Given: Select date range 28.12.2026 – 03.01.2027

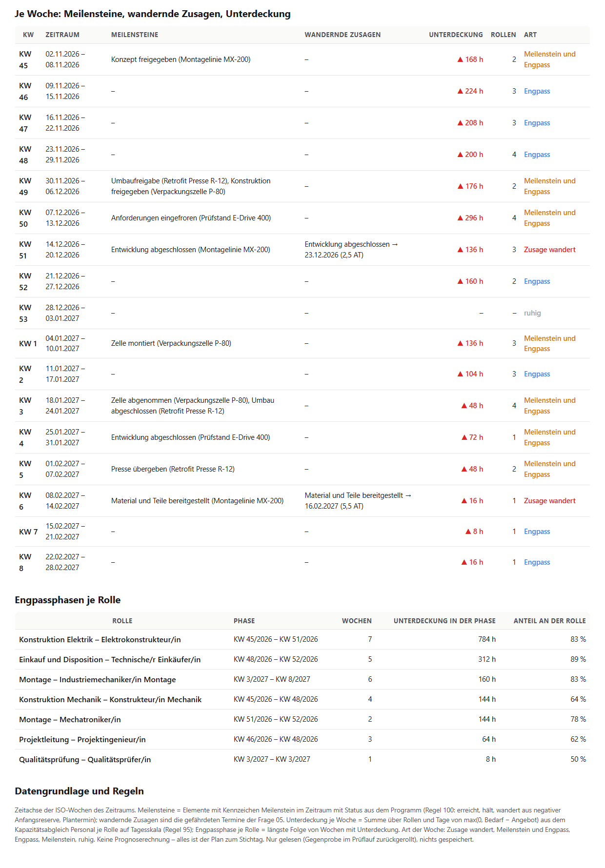Looking at the screenshot, I should [x=65, y=313].
